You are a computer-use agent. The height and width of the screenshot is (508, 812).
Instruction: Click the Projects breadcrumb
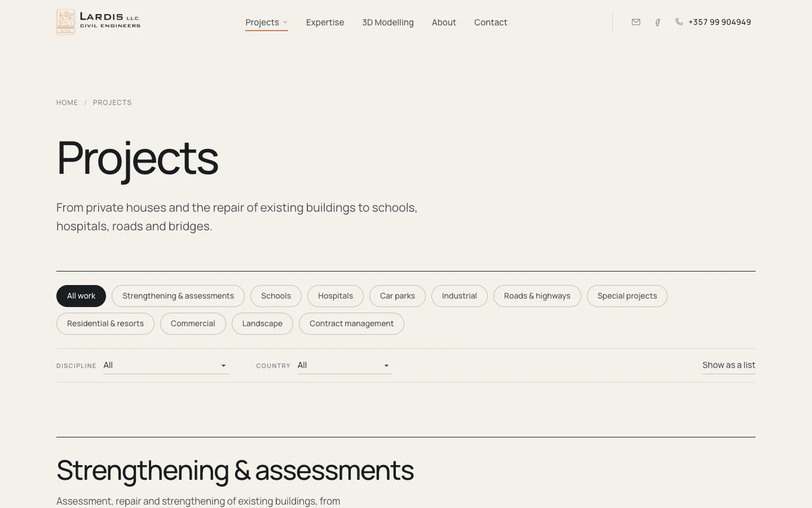112,103
